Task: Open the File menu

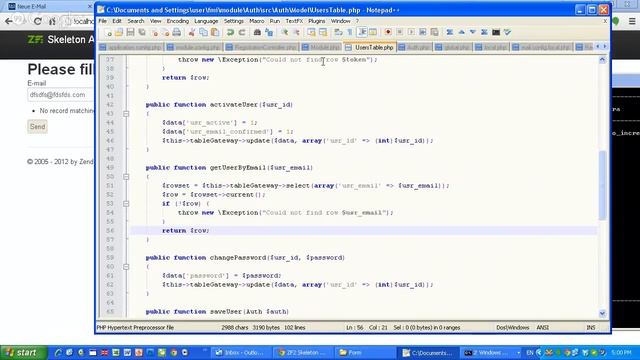Action: (x=102, y=21)
